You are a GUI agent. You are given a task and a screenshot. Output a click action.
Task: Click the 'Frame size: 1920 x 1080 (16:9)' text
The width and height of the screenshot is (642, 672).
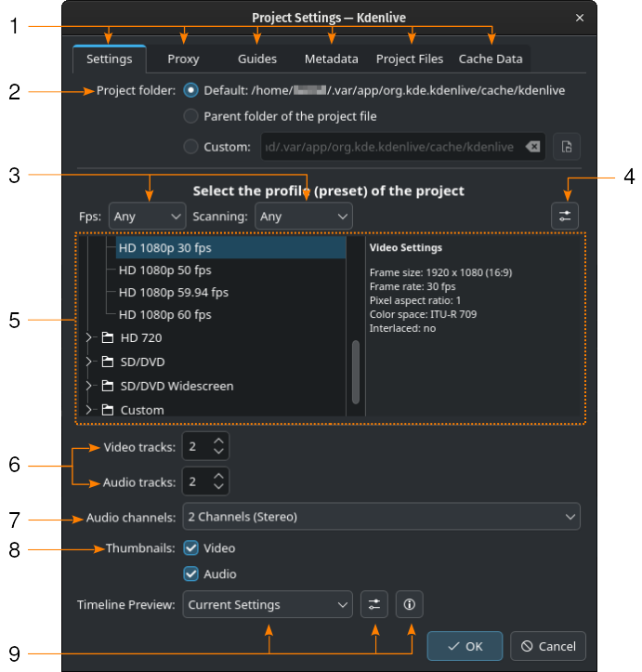pos(440,272)
